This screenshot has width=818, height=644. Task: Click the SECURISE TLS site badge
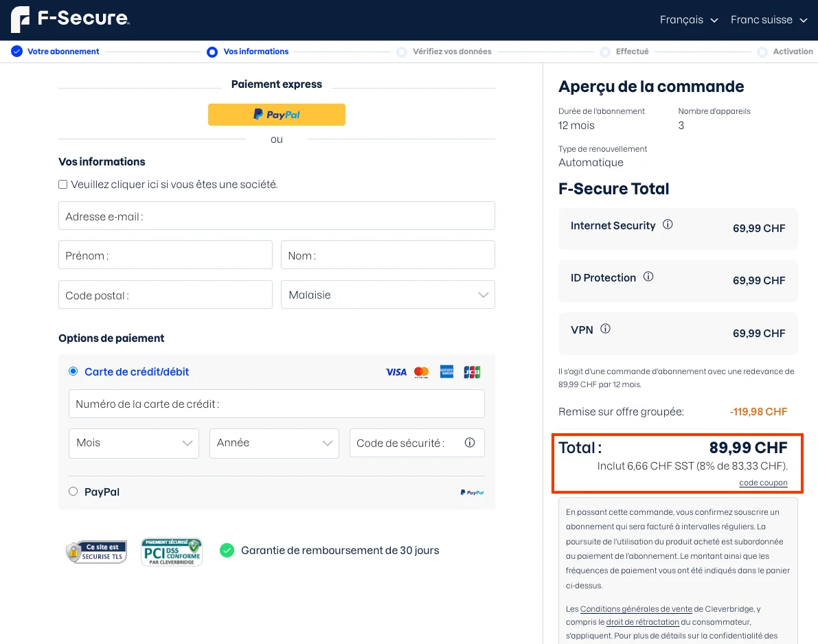[x=96, y=551]
